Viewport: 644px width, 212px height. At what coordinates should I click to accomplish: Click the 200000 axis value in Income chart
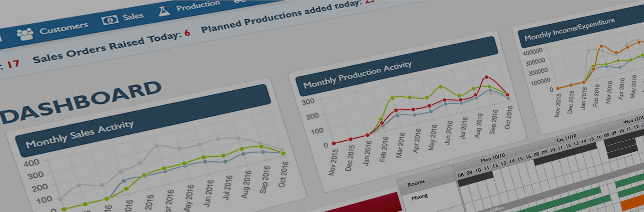coord(538,72)
